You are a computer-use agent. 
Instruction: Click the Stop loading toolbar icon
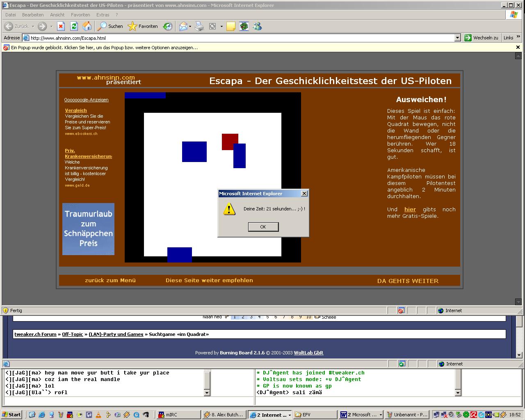(x=61, y=26)
